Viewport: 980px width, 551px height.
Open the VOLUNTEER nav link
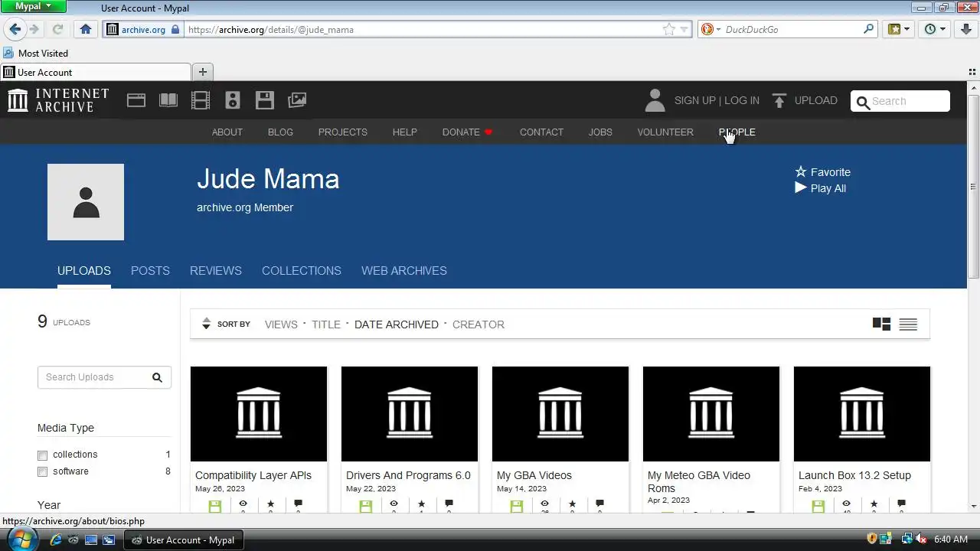pyautogui.click(x=665, y=132)
